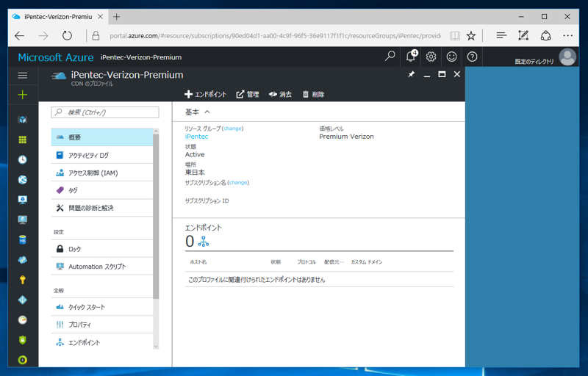Screen dimensions: 588x376
Task: Open the gauge Monitor icon in sidebar
Action: [23, 320]
